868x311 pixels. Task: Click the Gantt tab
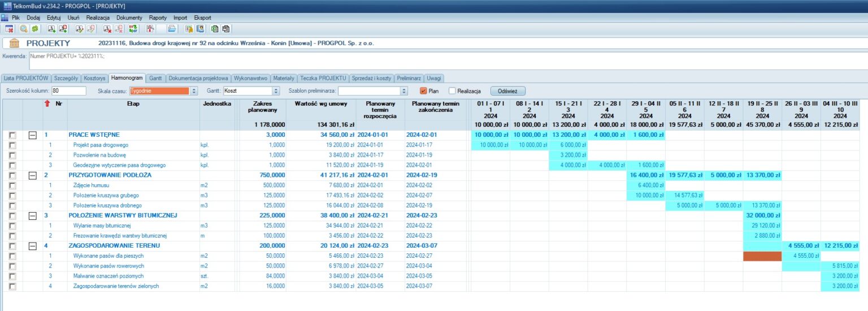tap(155, 78)
